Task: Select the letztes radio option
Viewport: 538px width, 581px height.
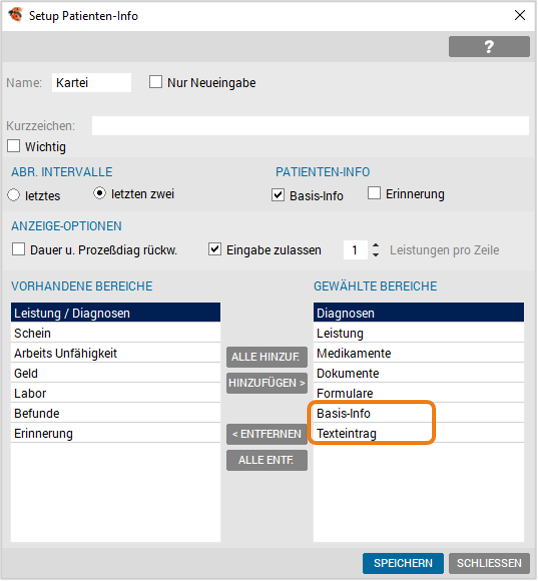Action: (x=13, y=195)
